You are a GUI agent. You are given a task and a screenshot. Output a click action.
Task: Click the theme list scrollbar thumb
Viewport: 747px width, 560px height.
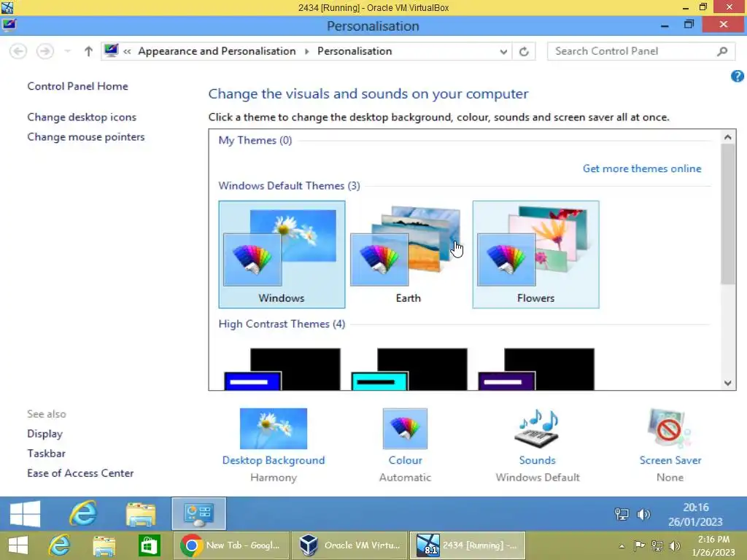click(x=727, y=214)
